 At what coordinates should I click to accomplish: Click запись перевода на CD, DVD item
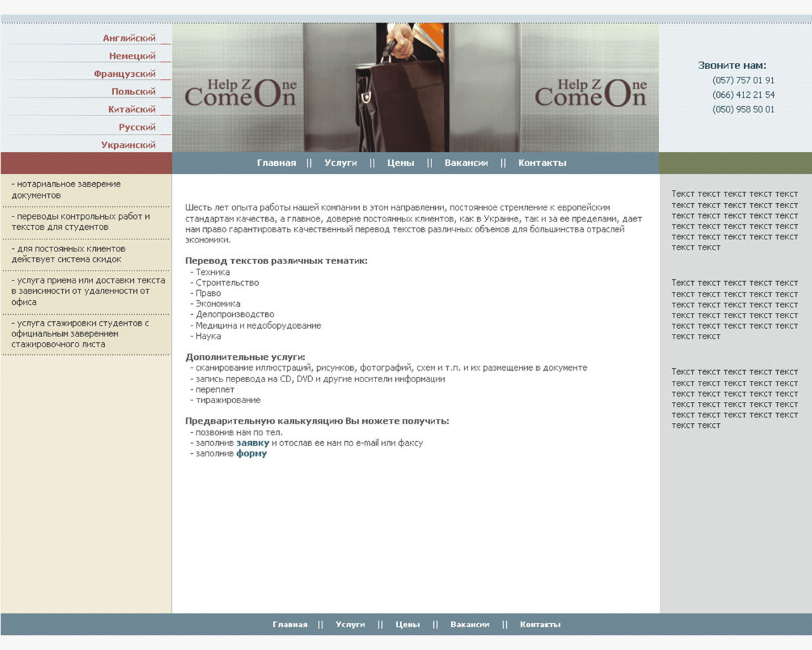(x=317, y=379)
